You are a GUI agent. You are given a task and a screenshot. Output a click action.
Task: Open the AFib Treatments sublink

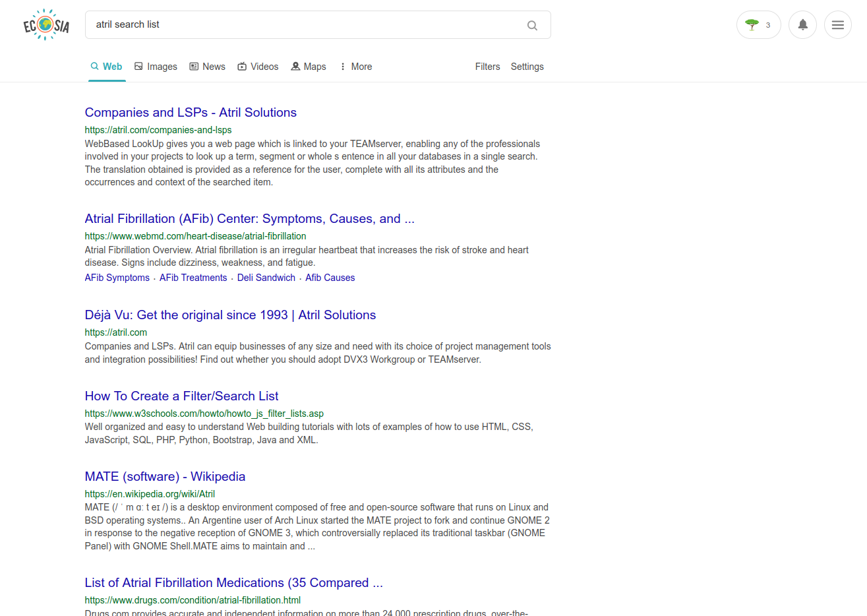coord(193,278)
